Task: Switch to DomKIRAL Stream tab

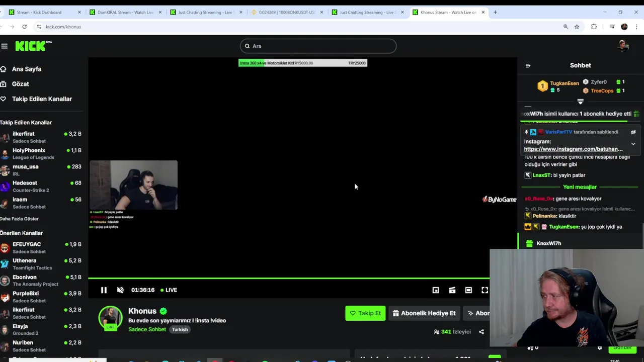Action: point(125,12)
